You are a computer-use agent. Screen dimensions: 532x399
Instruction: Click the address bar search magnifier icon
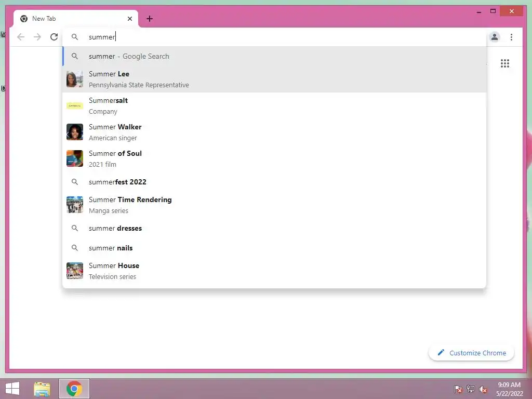pyautogui.click(x=75, y=37)
